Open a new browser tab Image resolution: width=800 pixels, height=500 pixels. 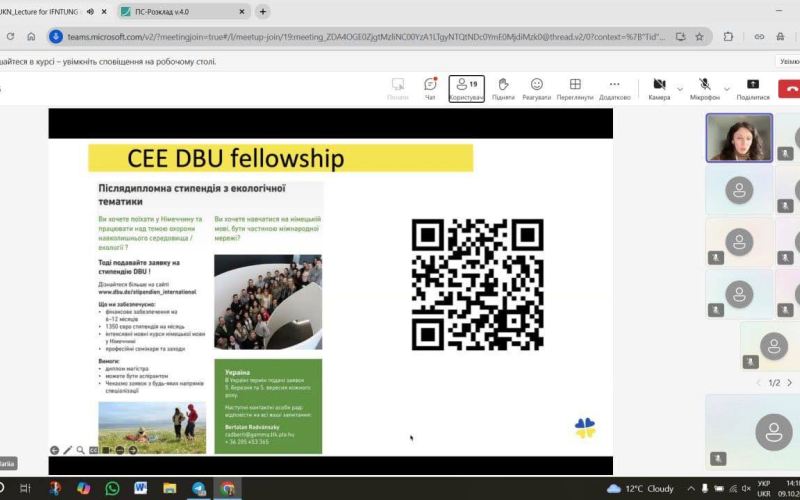pyautogui.click(x=263, y=12)
